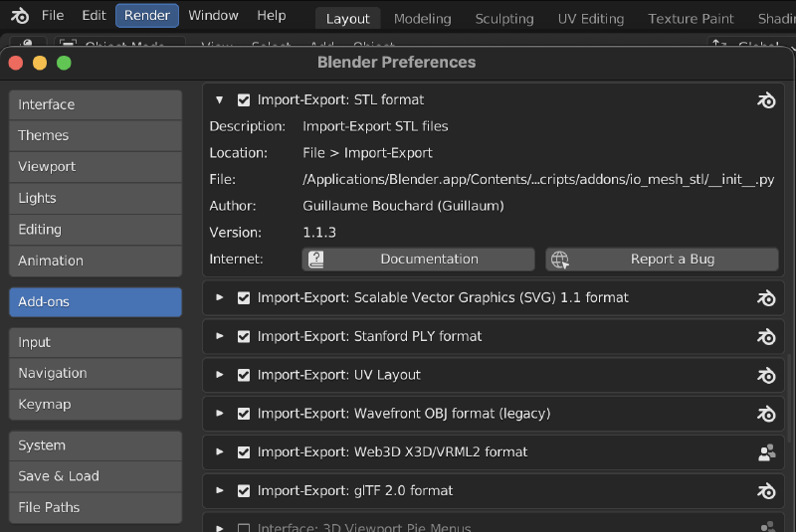This screenshot has width=796, height=532.
Task: Click the Blender icon on the glTF 2.0 row
Action: (x=766, y=491)
